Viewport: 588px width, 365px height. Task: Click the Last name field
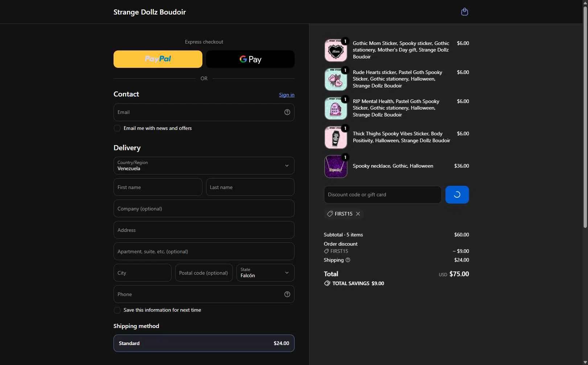pos(250,187)
